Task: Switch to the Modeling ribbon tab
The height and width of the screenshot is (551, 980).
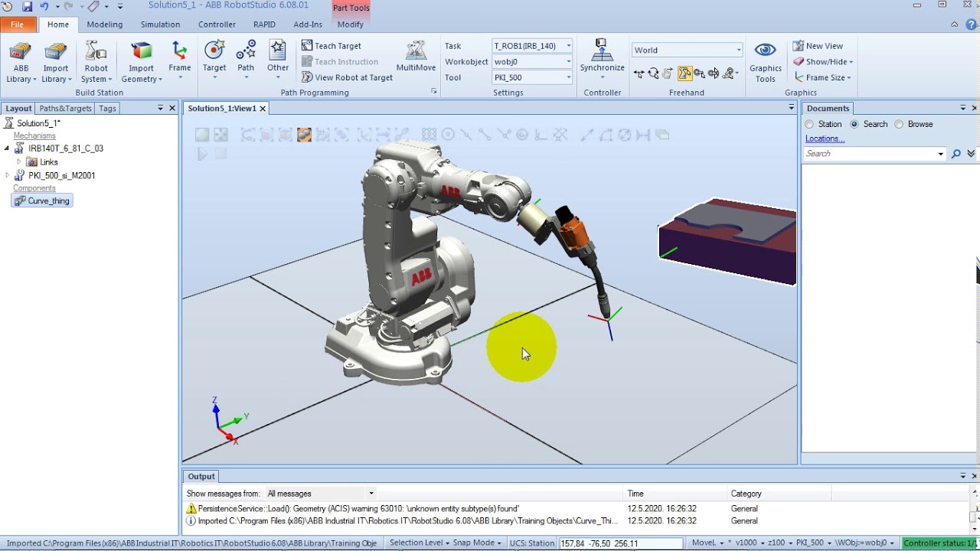Action: tap(105, 24)
